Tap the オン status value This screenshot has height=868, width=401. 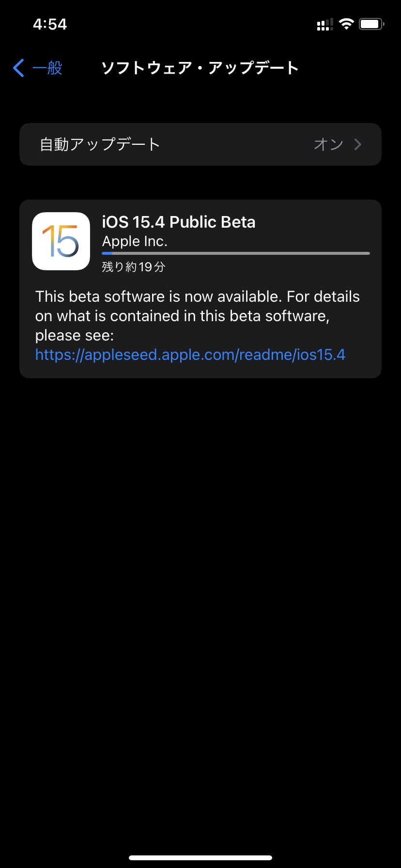click(x=328, y=144)
